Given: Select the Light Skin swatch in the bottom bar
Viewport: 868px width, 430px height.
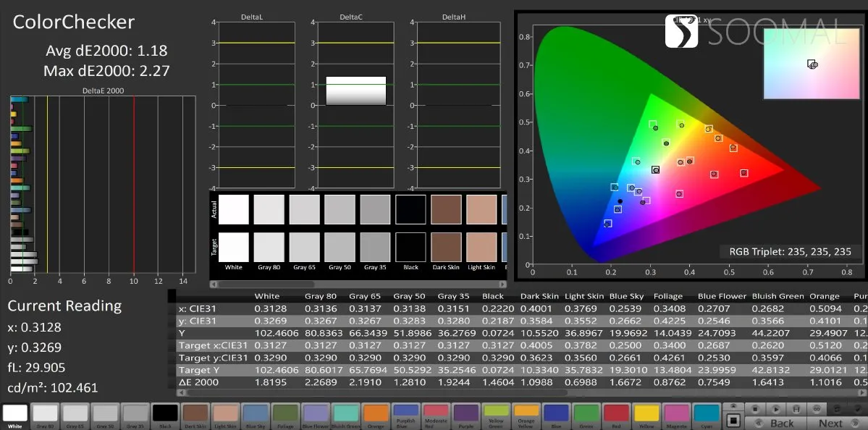Looking at the screenshot, I should pos(225,416).
